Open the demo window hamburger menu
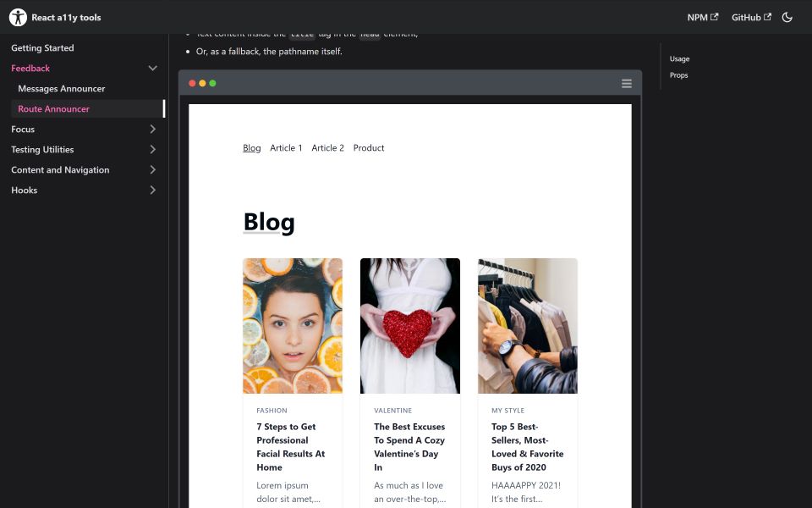 click(x=627, y=84)
